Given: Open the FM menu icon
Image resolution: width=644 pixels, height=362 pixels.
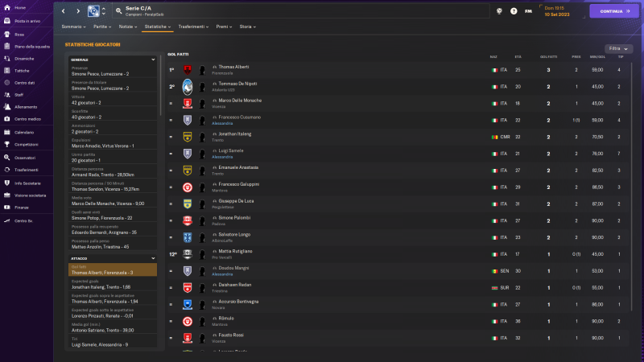Looking at the screenshot, I should coord(528,11).
